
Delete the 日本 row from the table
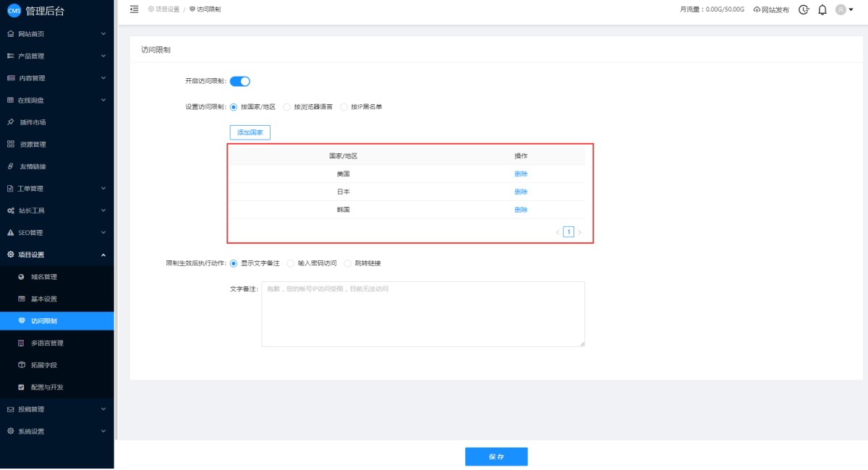coord(521,192)
